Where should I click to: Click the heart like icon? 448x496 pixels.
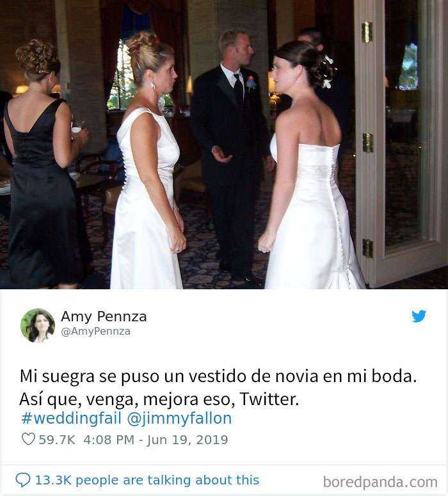(x=28, y=439)
